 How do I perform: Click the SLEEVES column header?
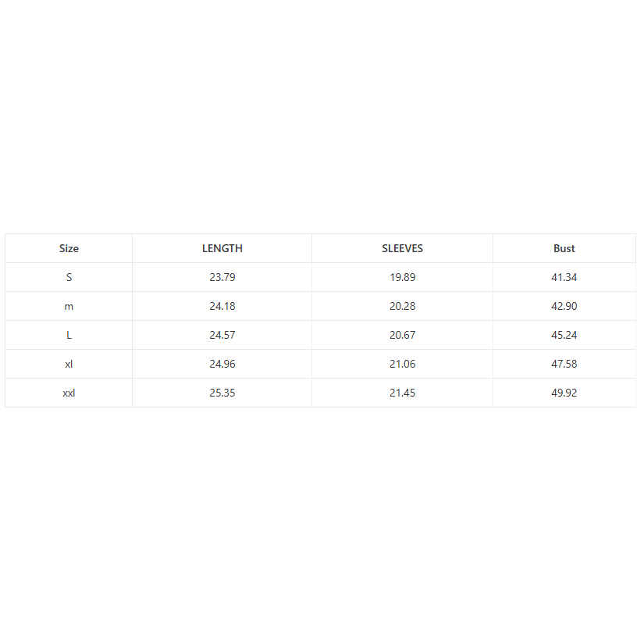click(402, 248)
